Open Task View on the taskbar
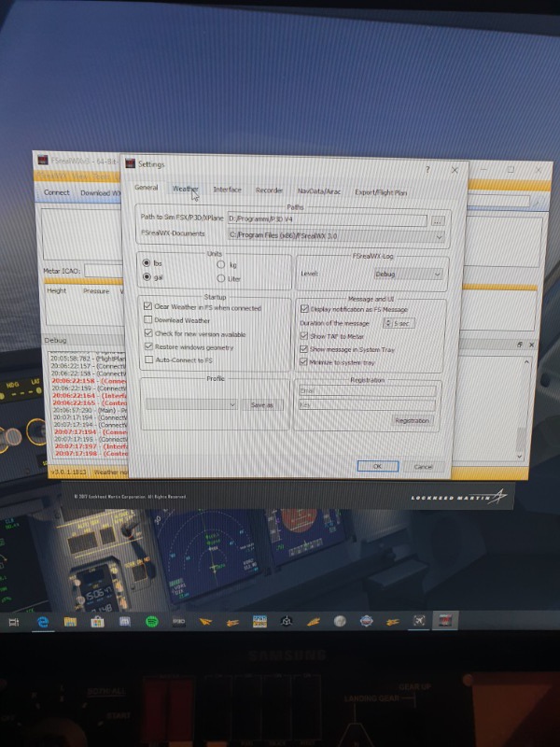The width and height of the screenshot is (560, 747). coord(14,622)
